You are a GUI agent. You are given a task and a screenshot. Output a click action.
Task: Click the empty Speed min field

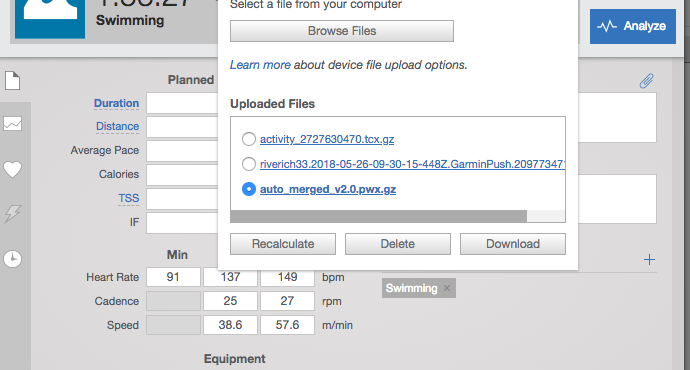click(x=173, y=325)
